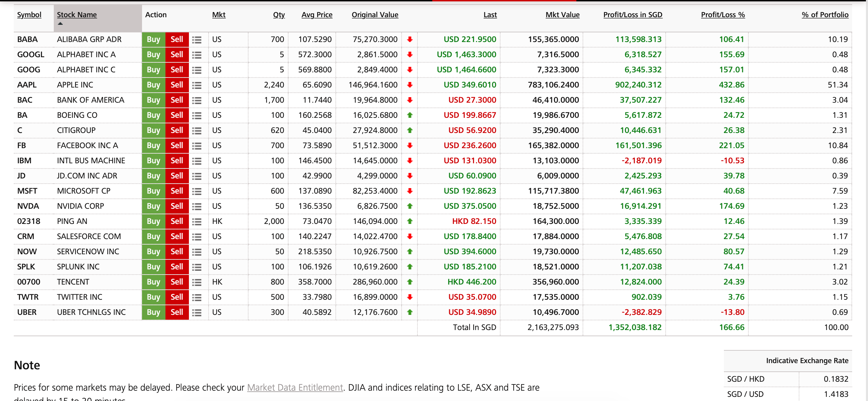Sort holdings by Qty header
This screenshot has height=401, width=868.
point(279,15)
